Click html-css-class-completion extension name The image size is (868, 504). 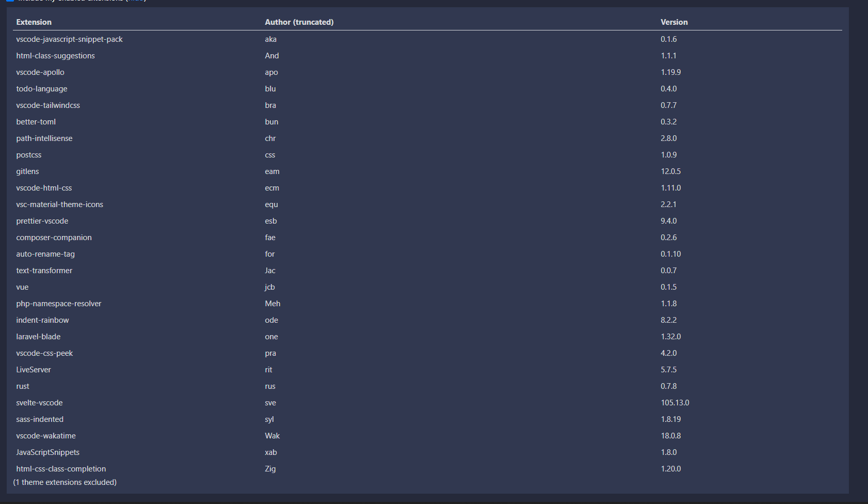(61, 469)
